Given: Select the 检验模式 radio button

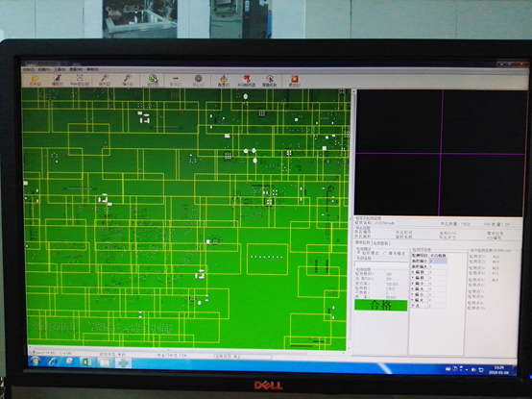Looking at the screenshot, I should (x=358, y=253).
